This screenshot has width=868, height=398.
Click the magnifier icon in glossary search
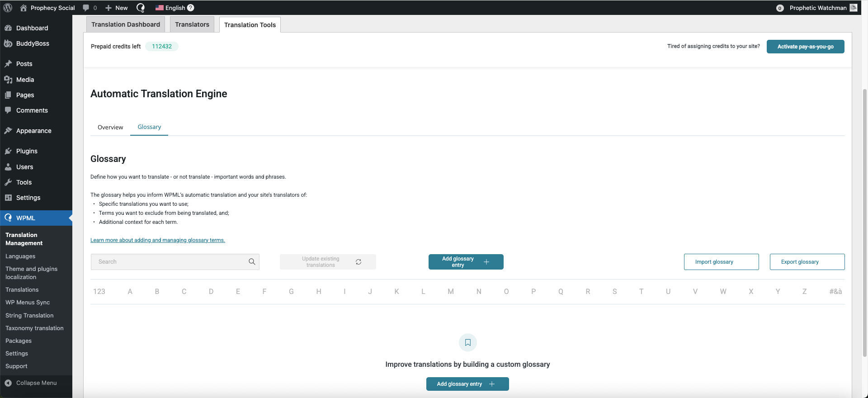[252, 261]
